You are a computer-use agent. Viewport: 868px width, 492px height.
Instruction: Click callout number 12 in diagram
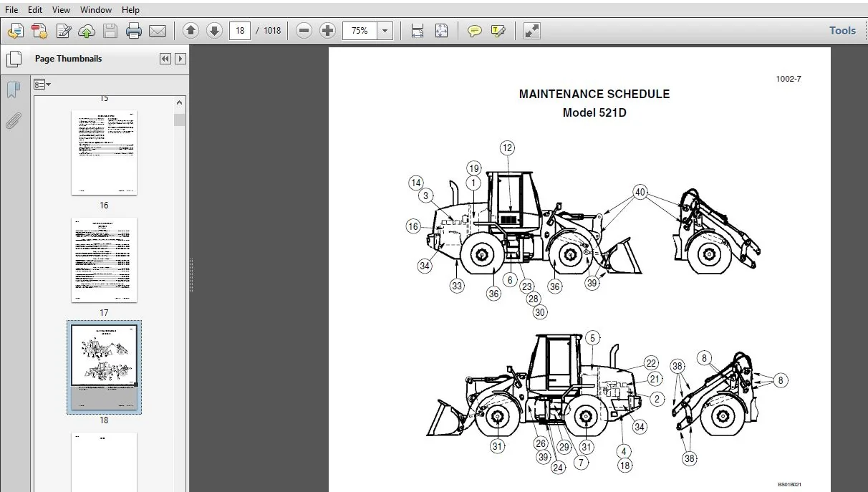[x=507, y=148]
